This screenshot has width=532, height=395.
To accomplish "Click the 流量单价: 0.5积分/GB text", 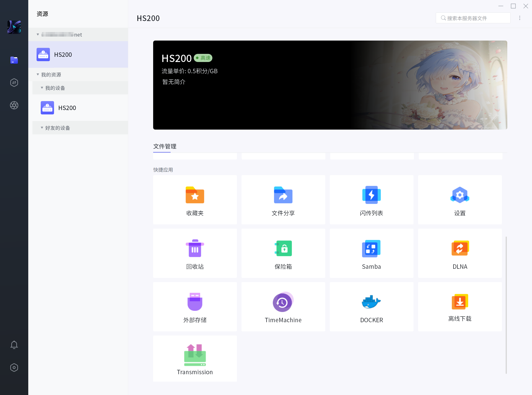I will (190, 71).
